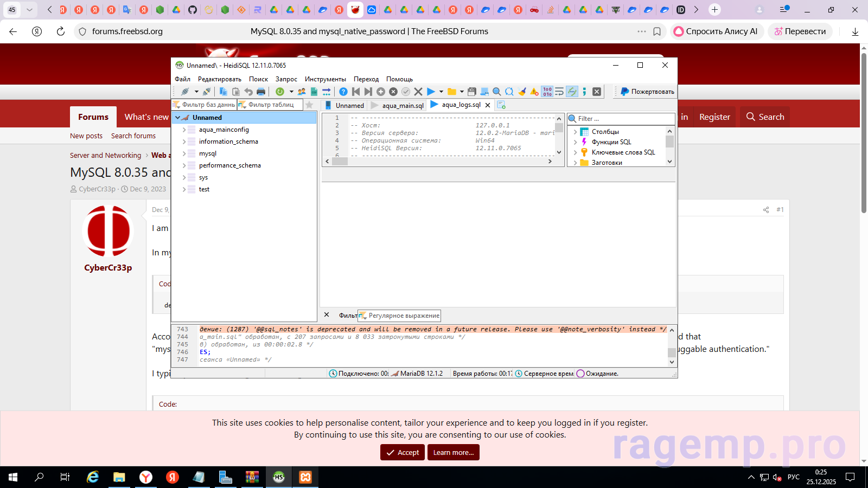Toggle the binary 100/010 toolbar button

547,92
